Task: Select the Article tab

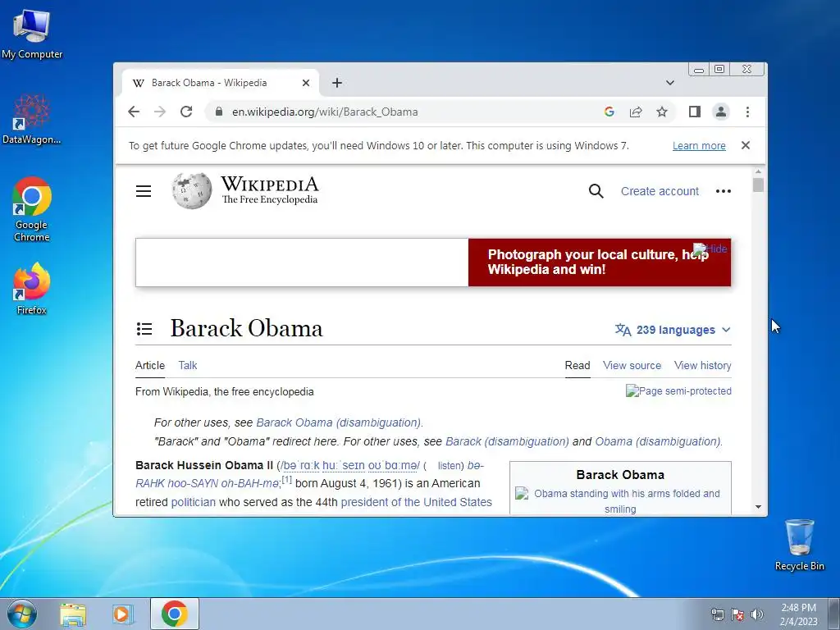Action: click(150, 365)
